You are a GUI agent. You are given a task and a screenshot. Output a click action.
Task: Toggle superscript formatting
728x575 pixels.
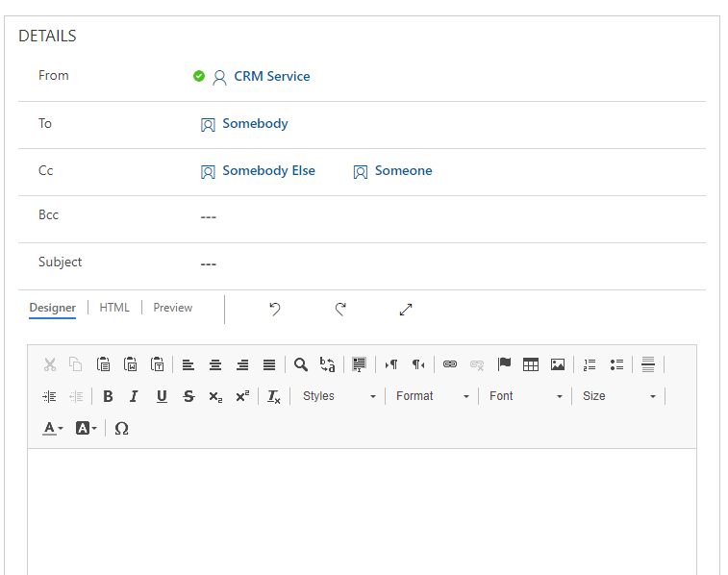pos(242,397)
